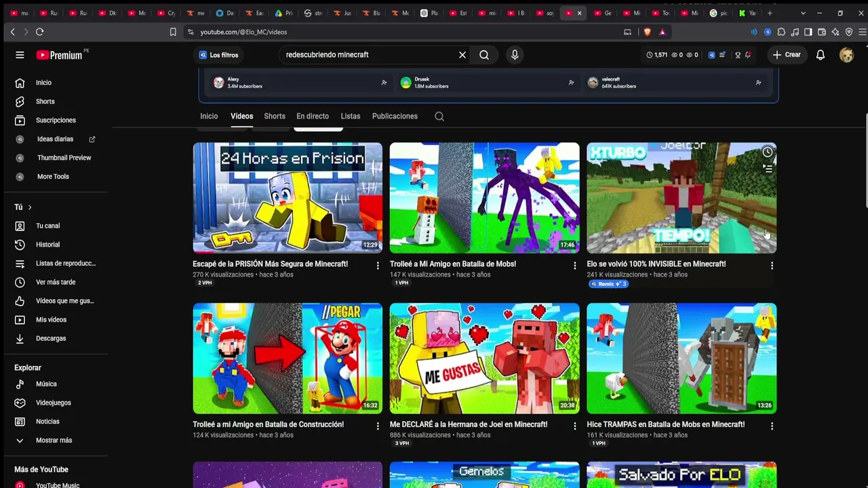This screenshot has width=868, height=488.
Task: Open the Brave Rewards triangle icon
Action: tap(663, 32)
